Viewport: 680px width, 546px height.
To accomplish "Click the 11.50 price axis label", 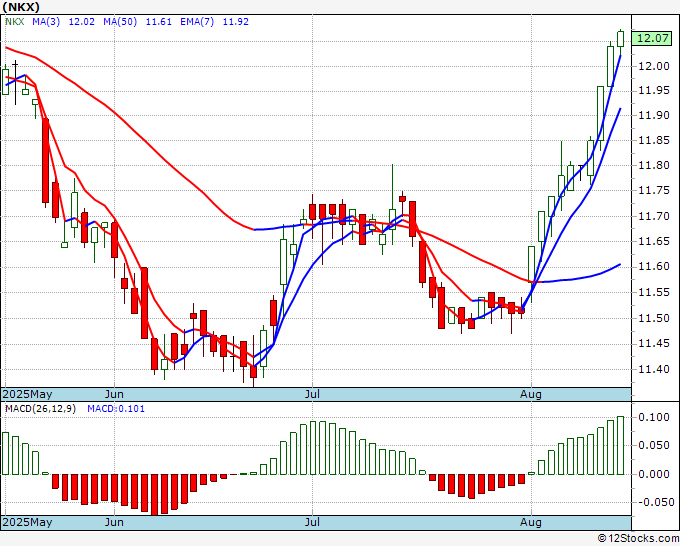I will point(654,318).
